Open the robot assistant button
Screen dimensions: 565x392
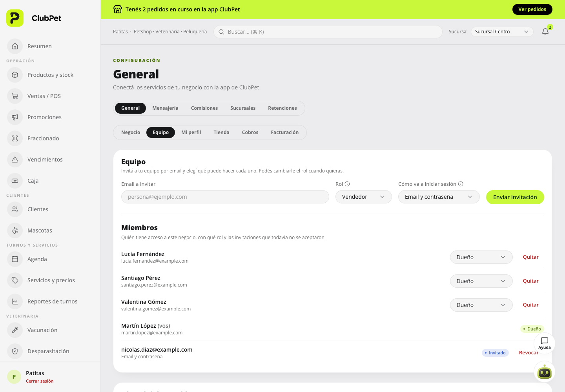point(545,372)
